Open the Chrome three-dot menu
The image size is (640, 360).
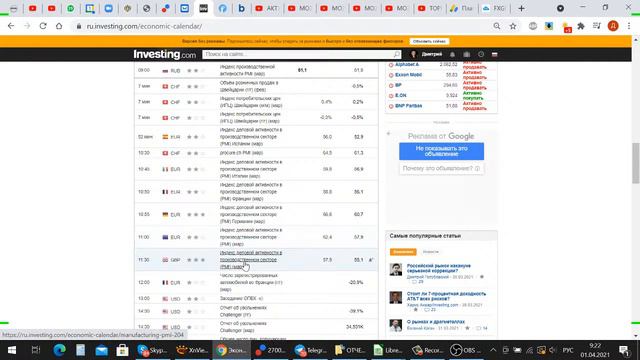[629, 26]
